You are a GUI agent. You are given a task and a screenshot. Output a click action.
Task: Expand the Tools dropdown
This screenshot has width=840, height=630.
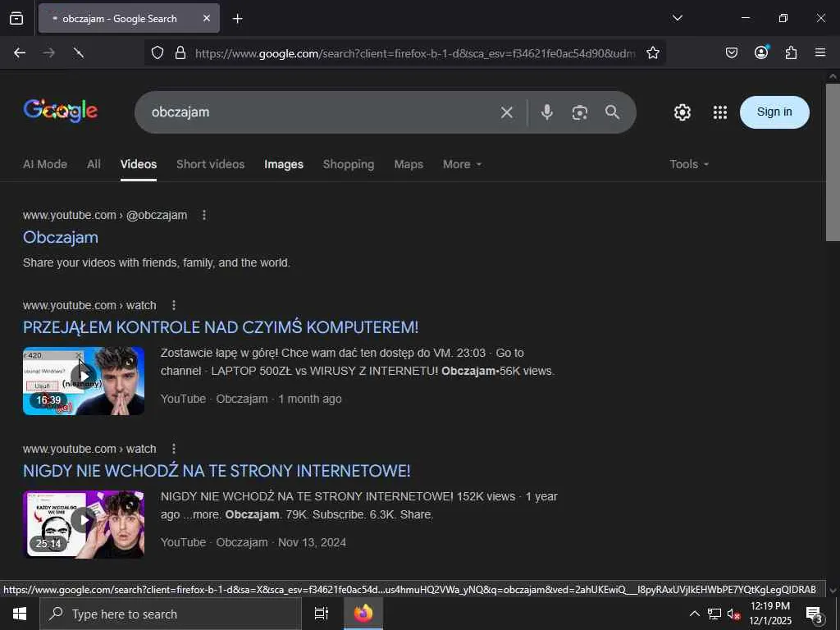point(689,164)
